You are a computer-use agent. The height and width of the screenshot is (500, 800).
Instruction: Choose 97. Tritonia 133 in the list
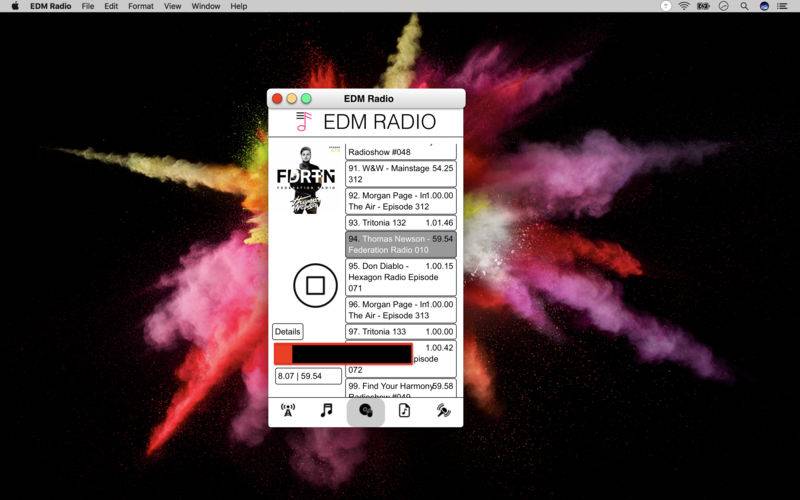[x=400, y=331]
